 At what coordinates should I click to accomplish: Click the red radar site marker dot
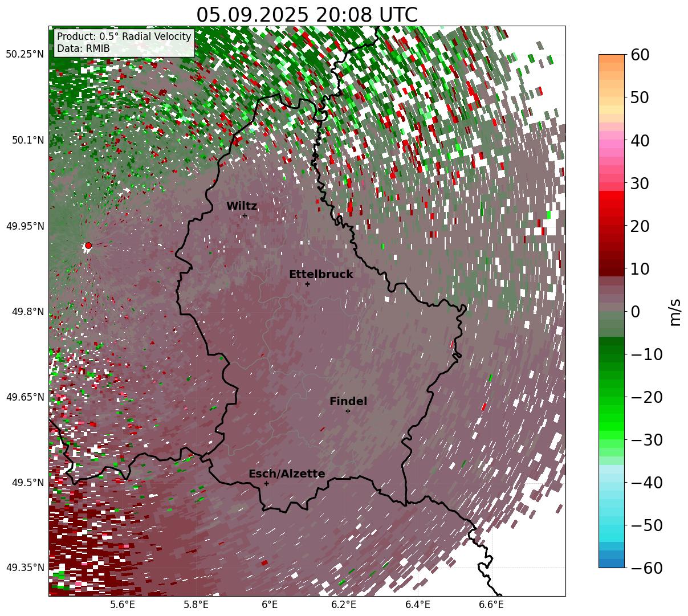[88, 246]
